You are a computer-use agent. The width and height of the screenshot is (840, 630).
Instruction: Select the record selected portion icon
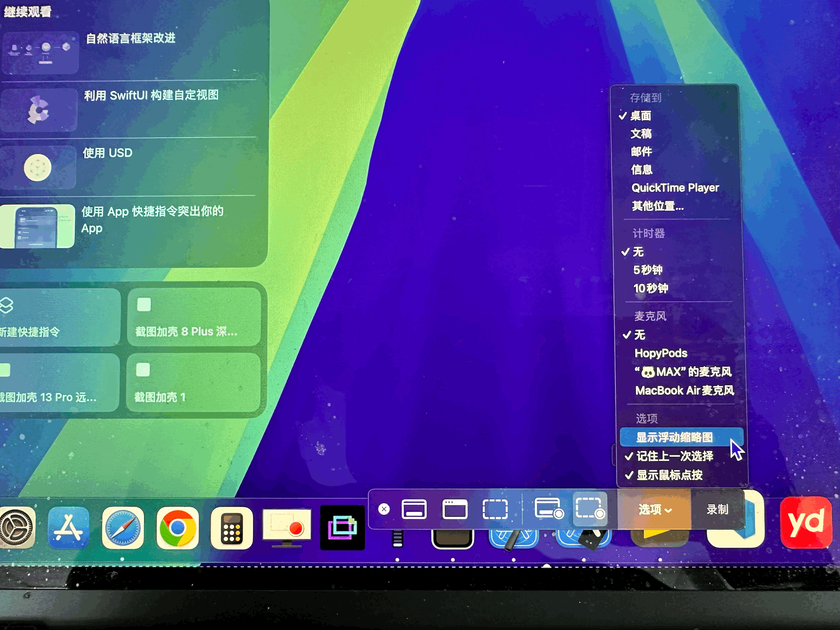590,508
